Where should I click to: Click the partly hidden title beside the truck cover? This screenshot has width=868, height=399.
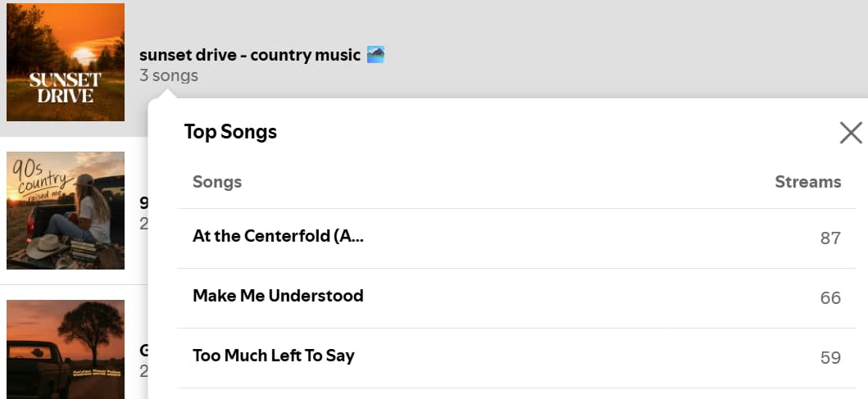(x=144, y=351)
